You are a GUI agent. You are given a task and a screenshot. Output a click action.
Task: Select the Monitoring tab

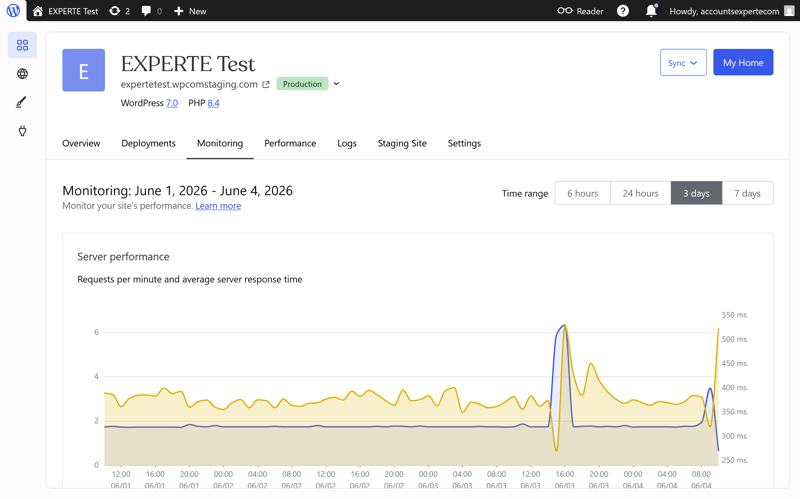point(220,143)
